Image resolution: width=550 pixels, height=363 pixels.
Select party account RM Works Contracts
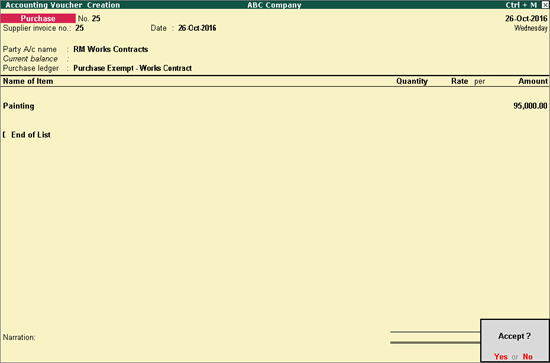click(x=110, y=49)
